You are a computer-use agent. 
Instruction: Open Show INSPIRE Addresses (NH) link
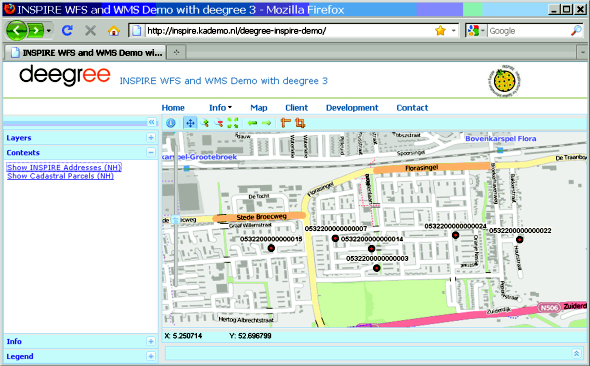tap(64, 167)
